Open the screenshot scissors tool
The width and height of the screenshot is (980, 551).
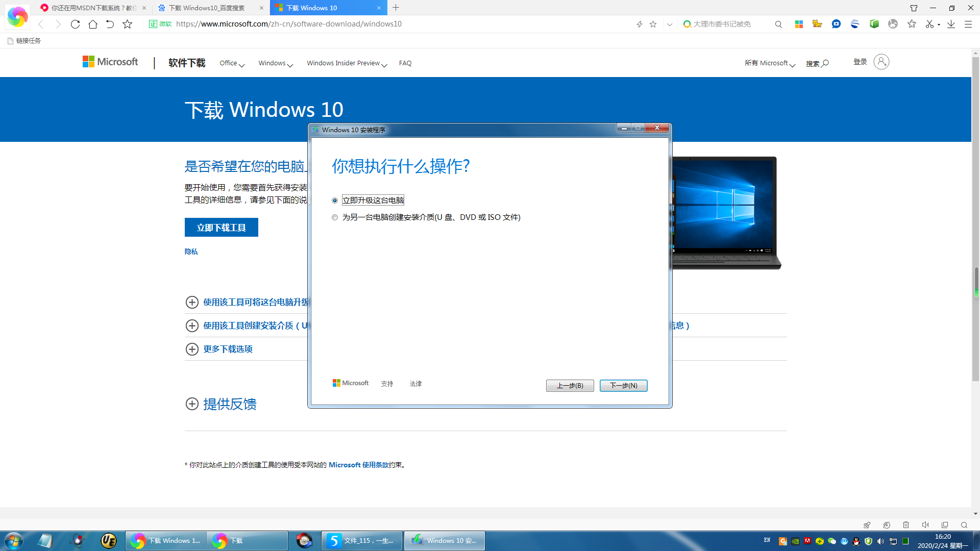coord(929,24)
